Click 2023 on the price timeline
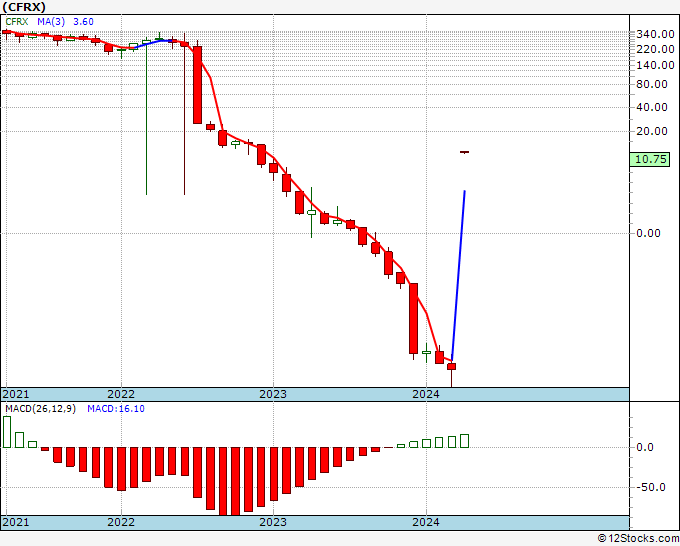Image resolution: width=680 pixels, height=546 pixels. 273,394
